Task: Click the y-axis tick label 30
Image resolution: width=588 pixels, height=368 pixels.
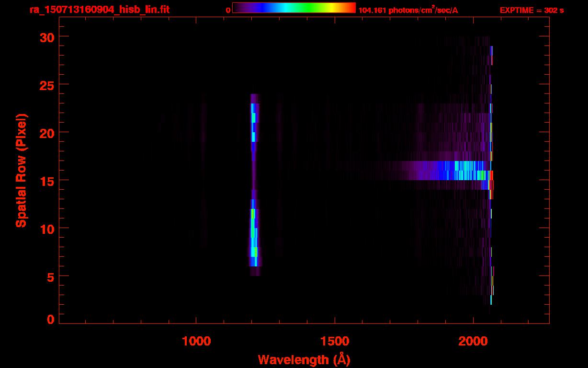Action: tap(47, 37)
